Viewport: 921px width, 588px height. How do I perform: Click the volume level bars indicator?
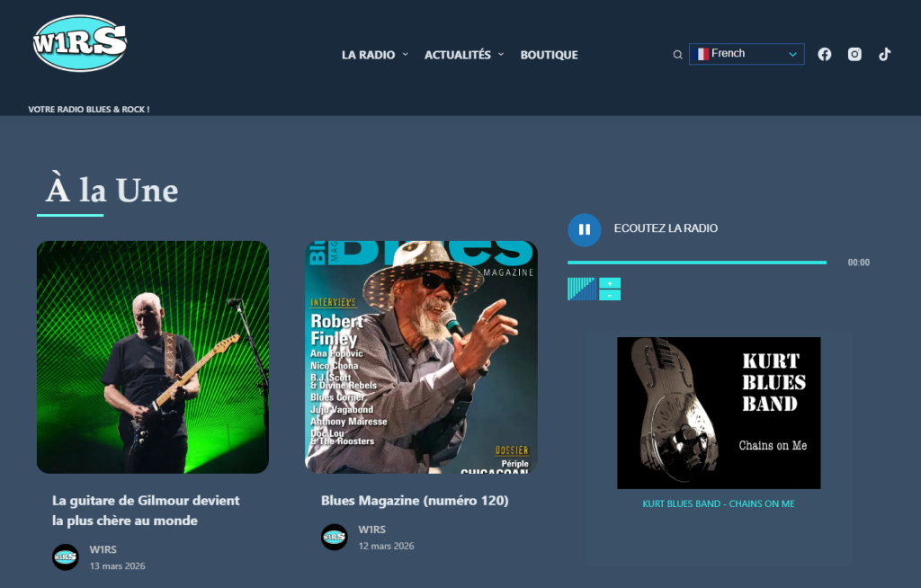point(581,289)
